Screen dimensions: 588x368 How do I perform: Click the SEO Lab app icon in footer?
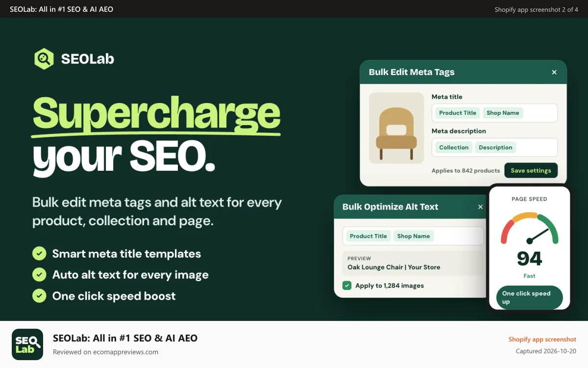(27, 344)
